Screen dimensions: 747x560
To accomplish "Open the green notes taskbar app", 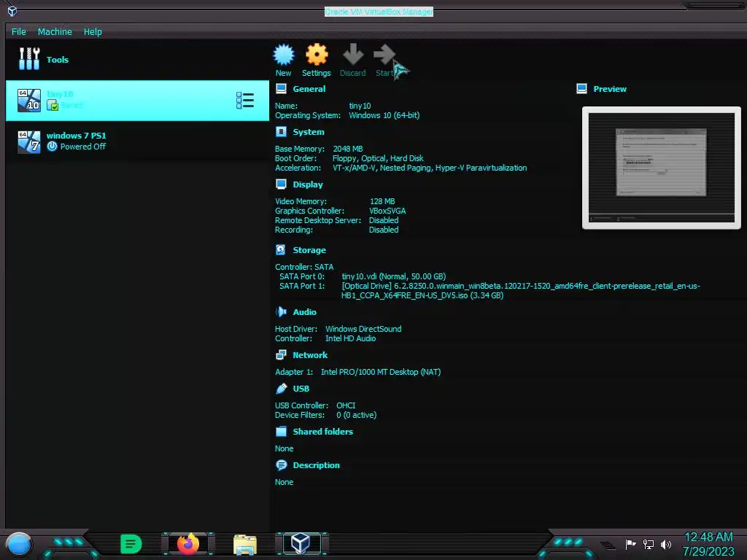I will (131, 544).
